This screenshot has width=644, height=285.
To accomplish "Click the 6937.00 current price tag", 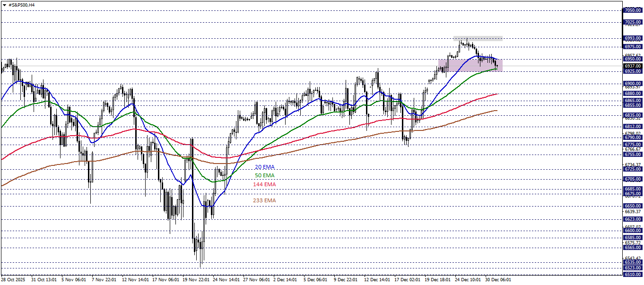I will point(632,66).
